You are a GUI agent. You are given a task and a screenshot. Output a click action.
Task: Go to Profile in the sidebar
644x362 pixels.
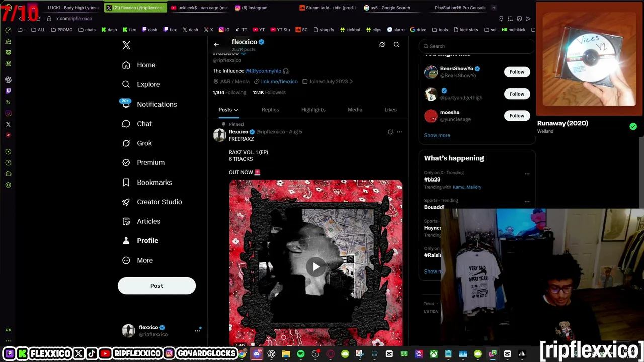[x=140, y=241]
